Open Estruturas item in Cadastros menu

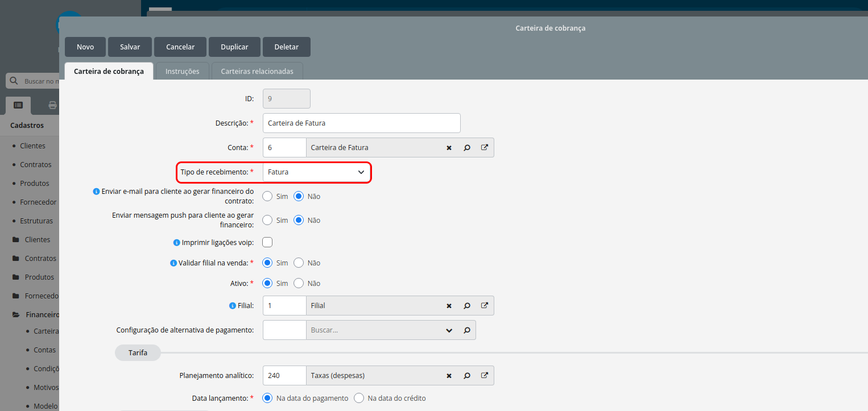pyautogui.click(x=36, y=221)
